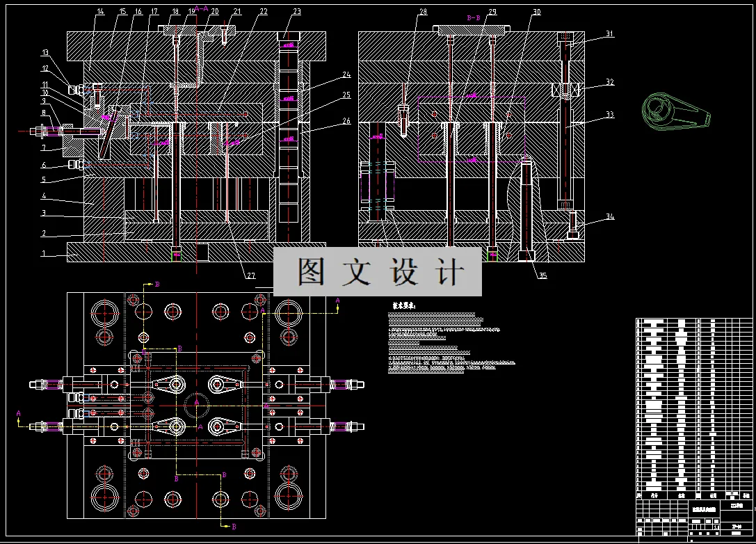The height and width of the screenshot is (544, 756).
Task: Click leader number 27
Action: pos(251,276)
